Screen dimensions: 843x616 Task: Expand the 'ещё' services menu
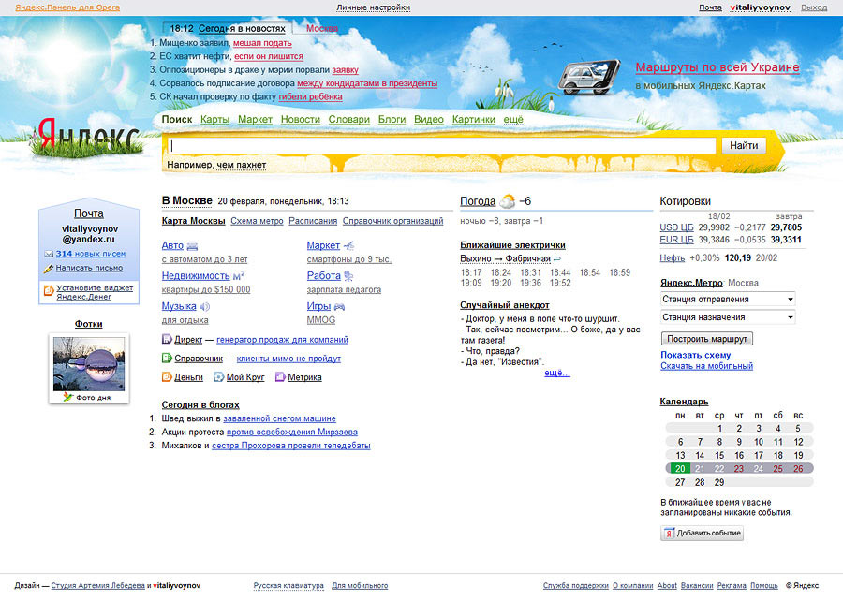coord(513,120)
